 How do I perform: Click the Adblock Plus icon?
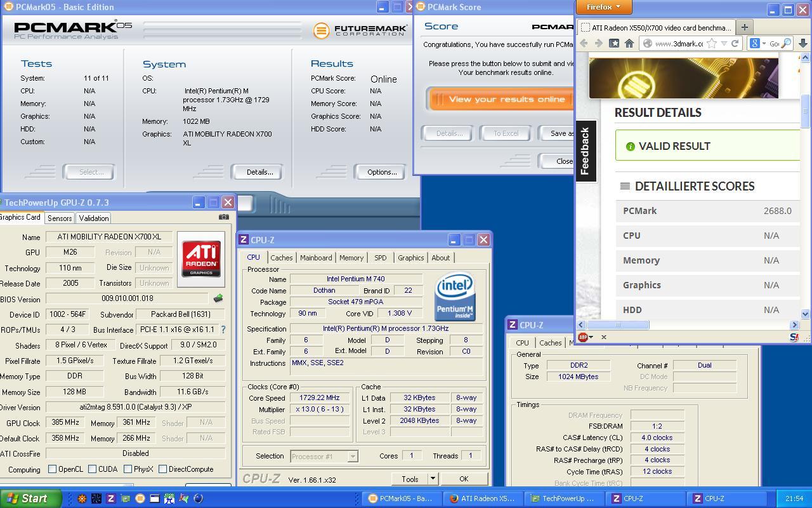click(x=582, y=337)
